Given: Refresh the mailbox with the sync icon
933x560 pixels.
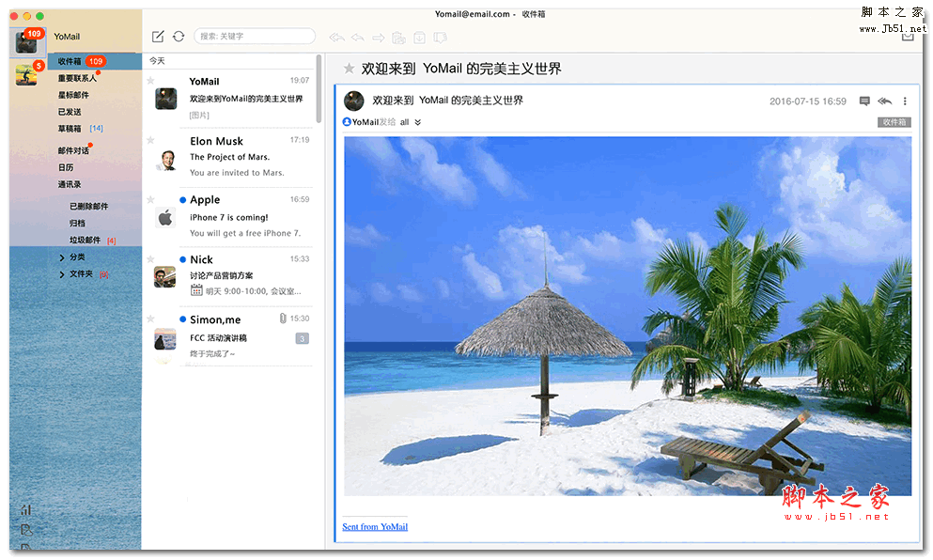Looking at the screenshot, I should coord(179,37).
